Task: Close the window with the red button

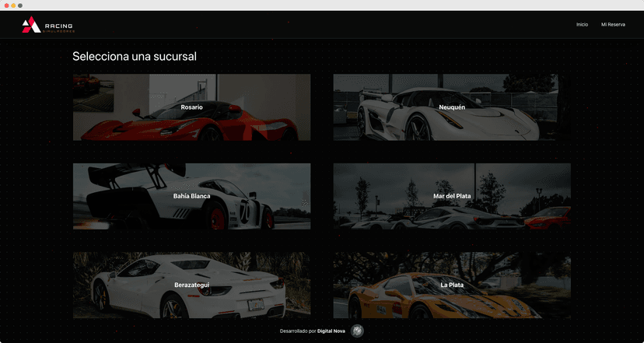Action: click(6, 5)
